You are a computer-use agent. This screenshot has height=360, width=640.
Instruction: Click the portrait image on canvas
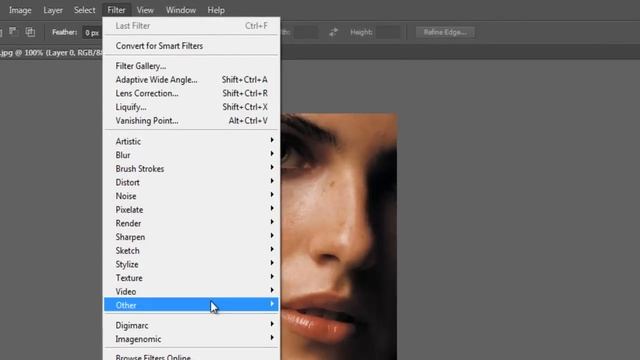[339, 237]
